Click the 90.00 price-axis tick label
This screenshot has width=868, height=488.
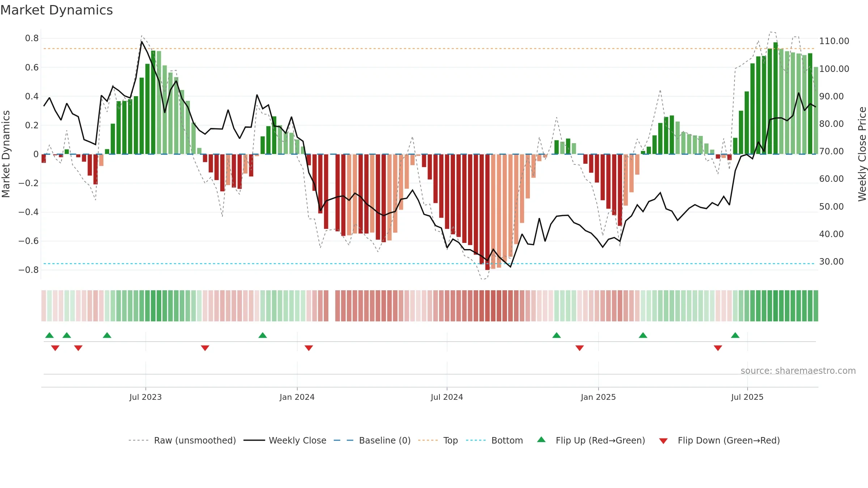(831, 97)
